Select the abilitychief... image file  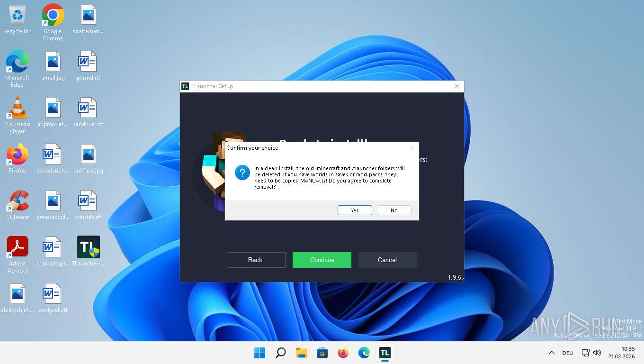[x=18, y=298]
